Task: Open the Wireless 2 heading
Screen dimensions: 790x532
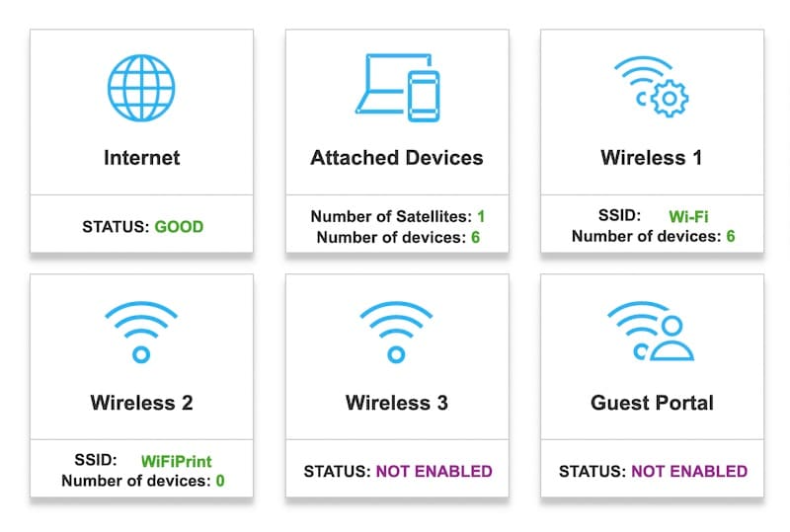Action: tap(141, 403)
